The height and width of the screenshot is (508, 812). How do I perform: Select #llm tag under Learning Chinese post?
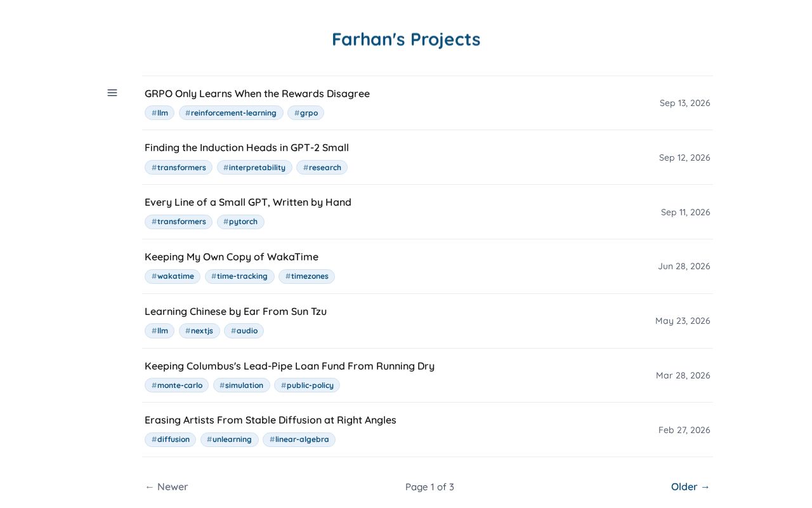159,331
